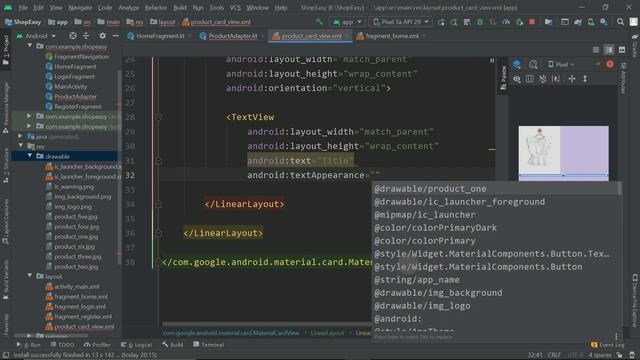Open the Terminal tool window
The image size is (640, 360).
(209, 345)
